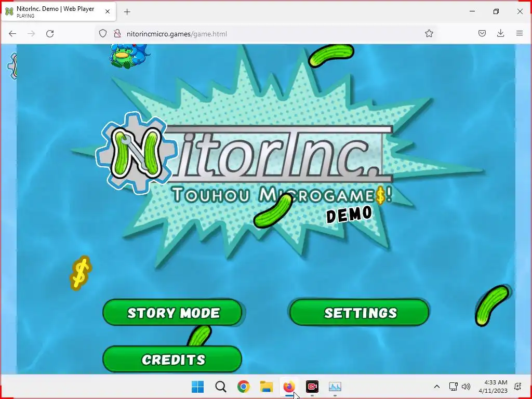Click the browser forward arrow

[x=31, y=34]
